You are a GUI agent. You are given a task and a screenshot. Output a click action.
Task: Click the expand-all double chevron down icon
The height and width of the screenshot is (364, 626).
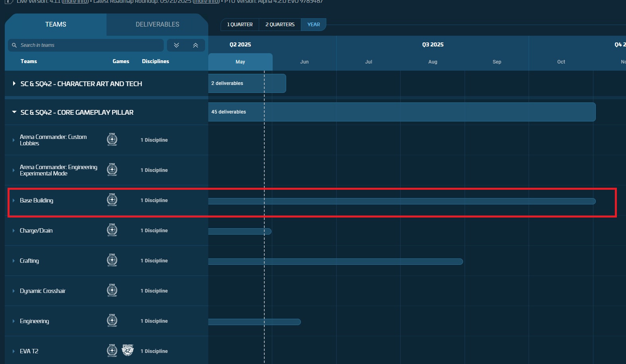point(176,45)
